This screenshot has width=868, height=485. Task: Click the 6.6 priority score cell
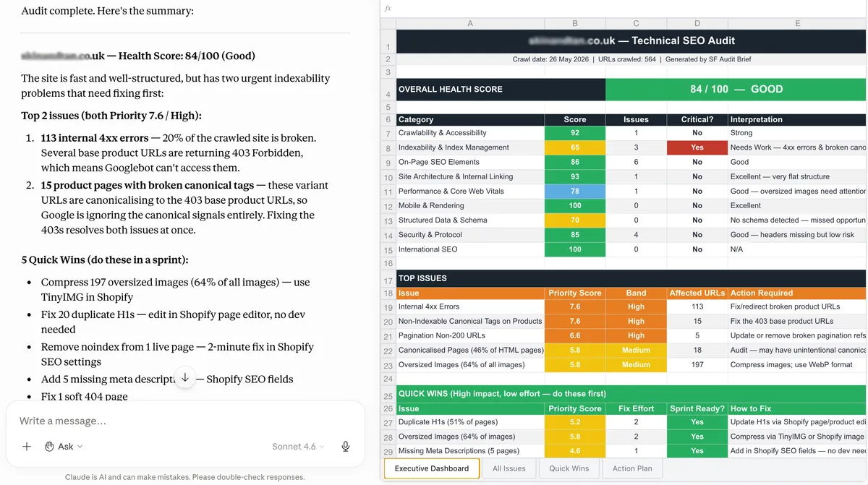click(575, 335)
